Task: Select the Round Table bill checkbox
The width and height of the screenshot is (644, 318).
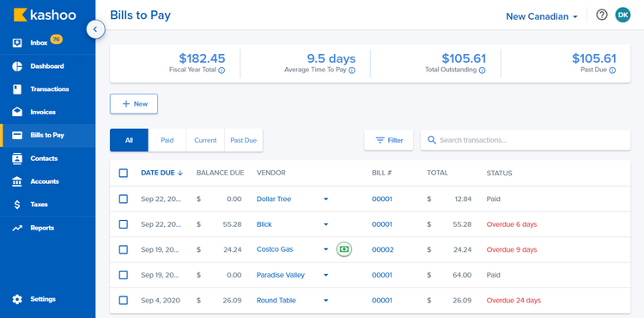Action: coord(123,300)
